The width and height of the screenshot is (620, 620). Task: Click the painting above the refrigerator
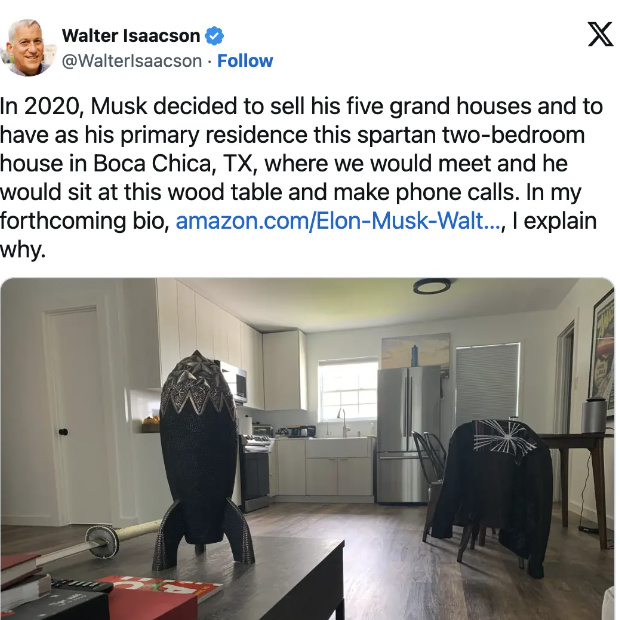[415, 351]
